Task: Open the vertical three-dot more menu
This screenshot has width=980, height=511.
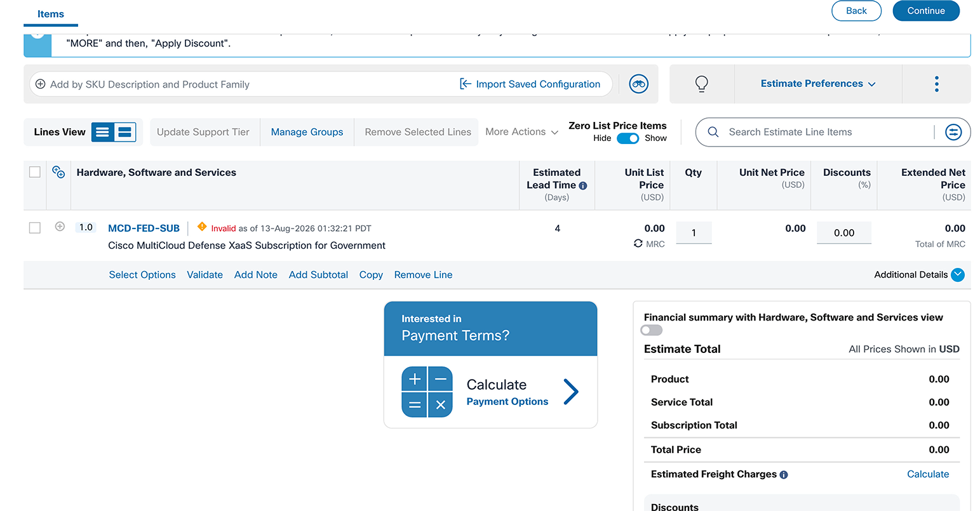Action: pyautogui.click(x=936, y=84)
